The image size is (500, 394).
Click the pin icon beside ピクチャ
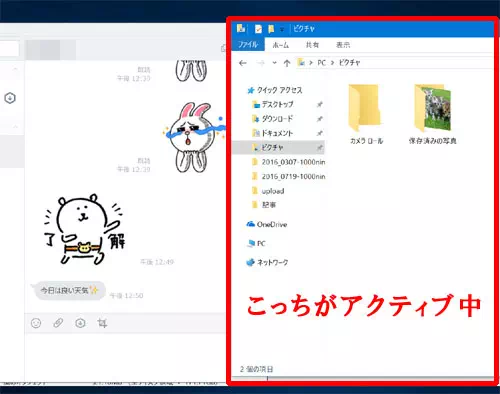(x=319, y=148)
